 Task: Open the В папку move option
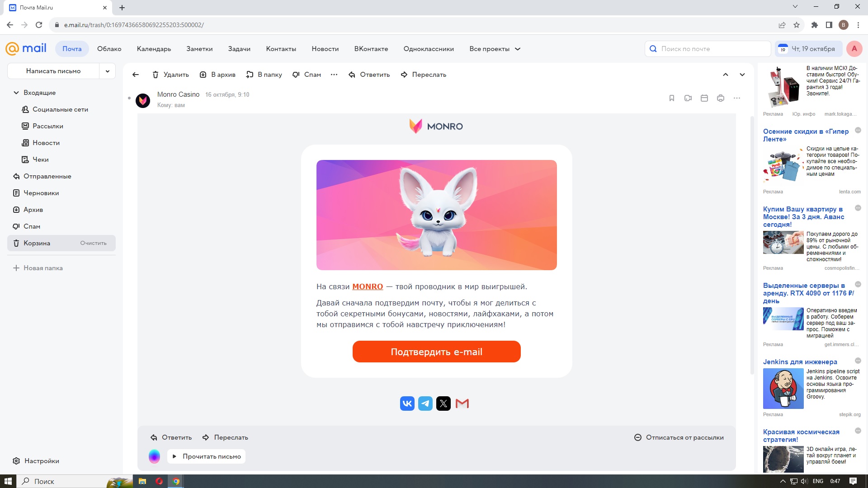(x=264, y=75)
